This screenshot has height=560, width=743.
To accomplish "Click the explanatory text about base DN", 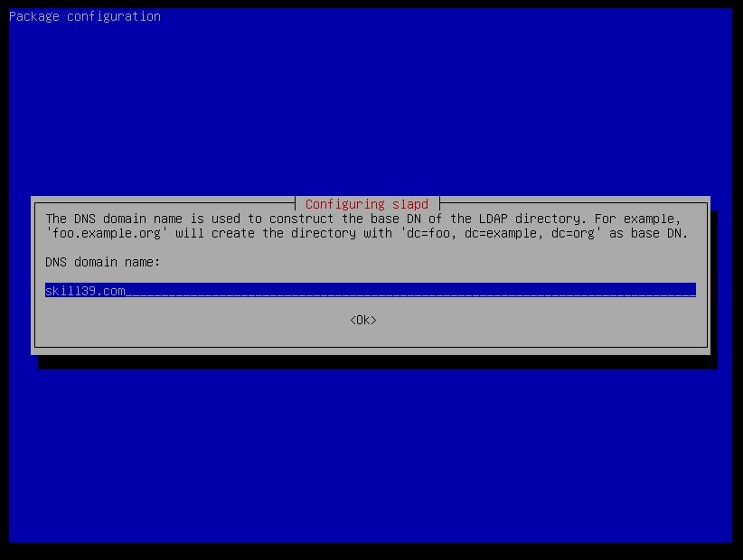I will click(x=362, y=219).
